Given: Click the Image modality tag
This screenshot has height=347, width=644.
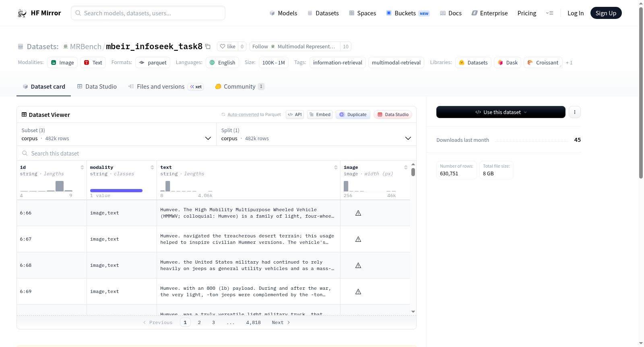Looking at the screenshot, I should click(62, 62).
